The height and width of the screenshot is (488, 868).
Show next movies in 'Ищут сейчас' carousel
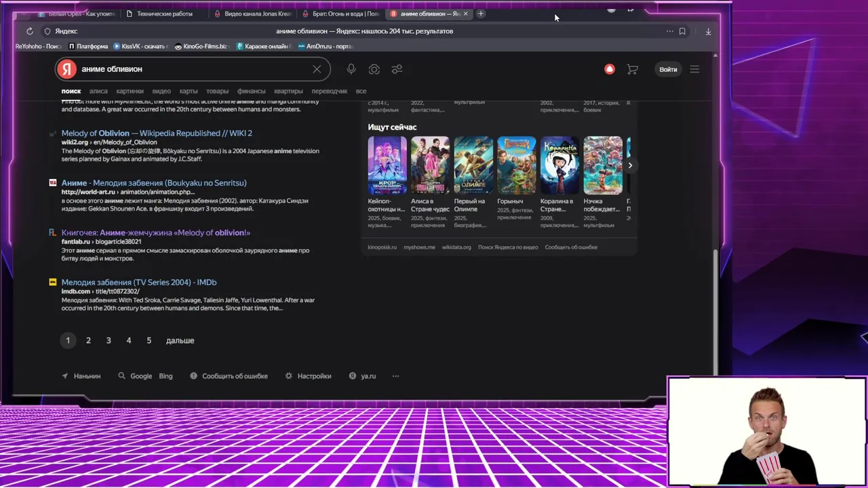(x=630, y=165)
